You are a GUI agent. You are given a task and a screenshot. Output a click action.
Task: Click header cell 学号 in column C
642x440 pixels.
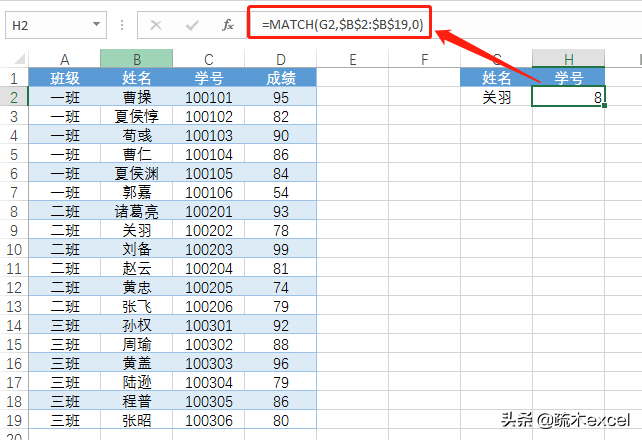point(209,78)
